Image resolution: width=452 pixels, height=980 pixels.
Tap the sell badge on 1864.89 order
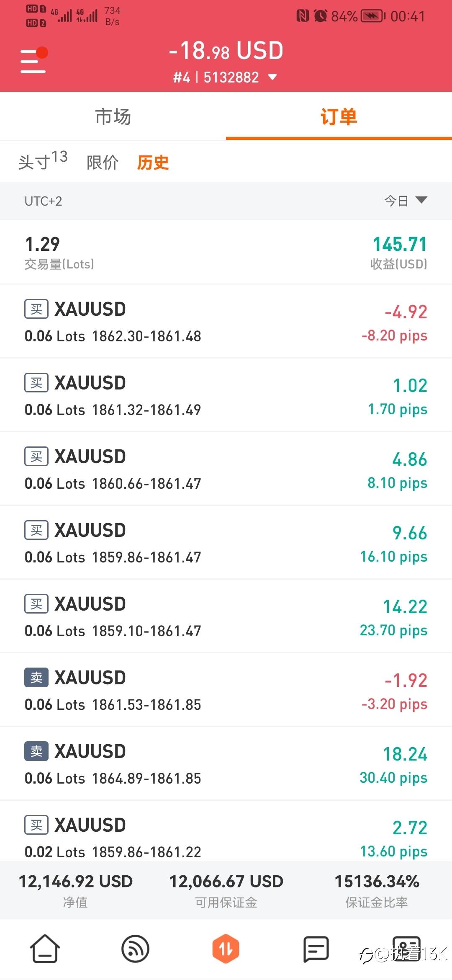36,751
